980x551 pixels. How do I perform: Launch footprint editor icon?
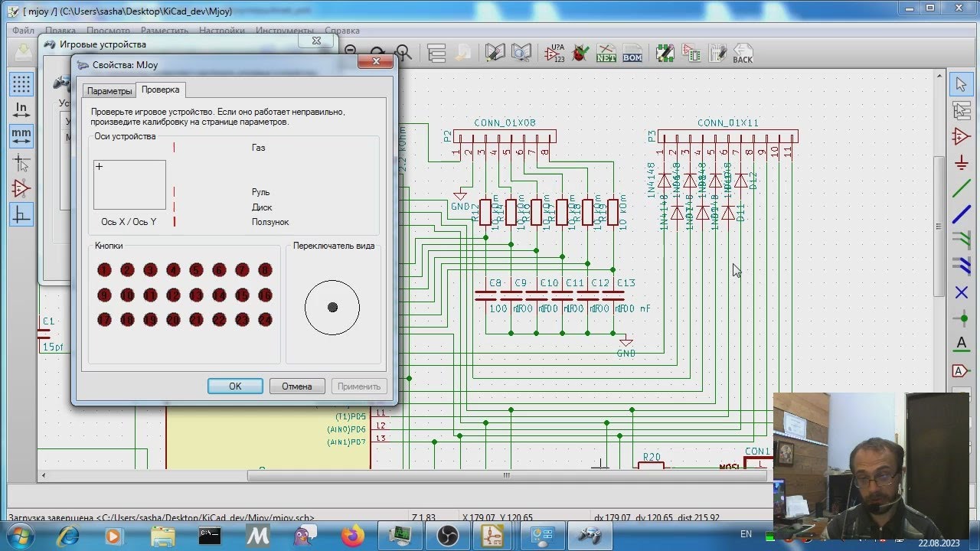665,54
